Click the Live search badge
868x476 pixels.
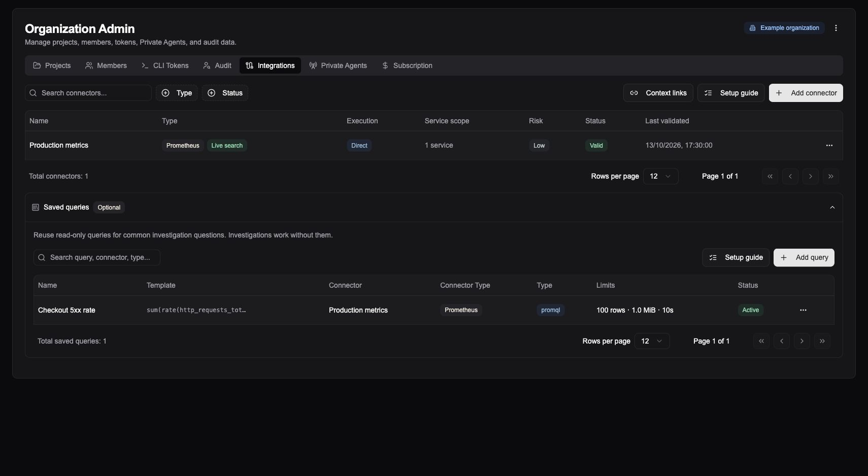(227, 146)
